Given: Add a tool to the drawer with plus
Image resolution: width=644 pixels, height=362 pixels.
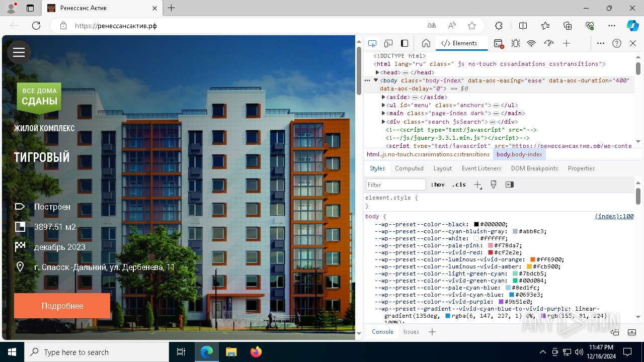Looking at the screenshot, I should coord(432,332).
